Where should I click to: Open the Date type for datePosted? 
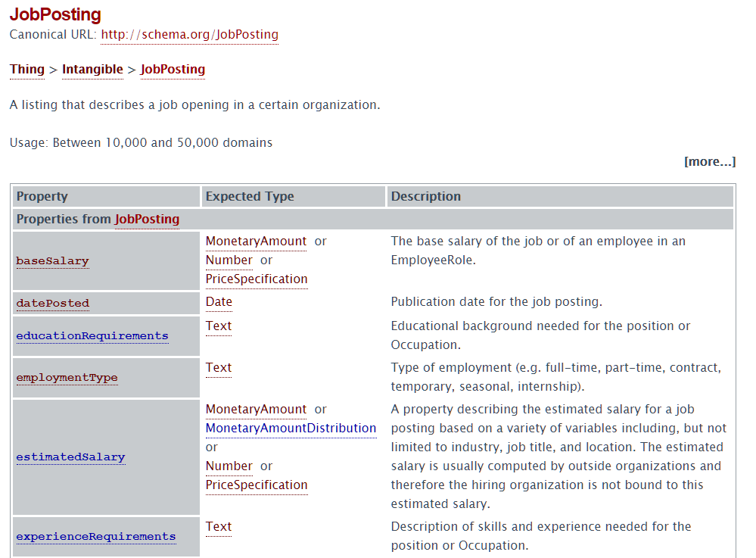pos(219,302)
